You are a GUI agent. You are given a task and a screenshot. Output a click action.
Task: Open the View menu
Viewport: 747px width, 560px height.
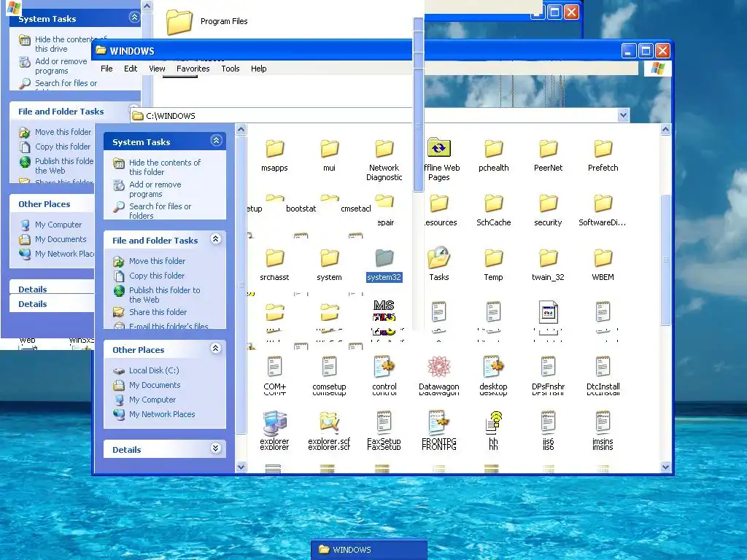(x=157, y=69)
